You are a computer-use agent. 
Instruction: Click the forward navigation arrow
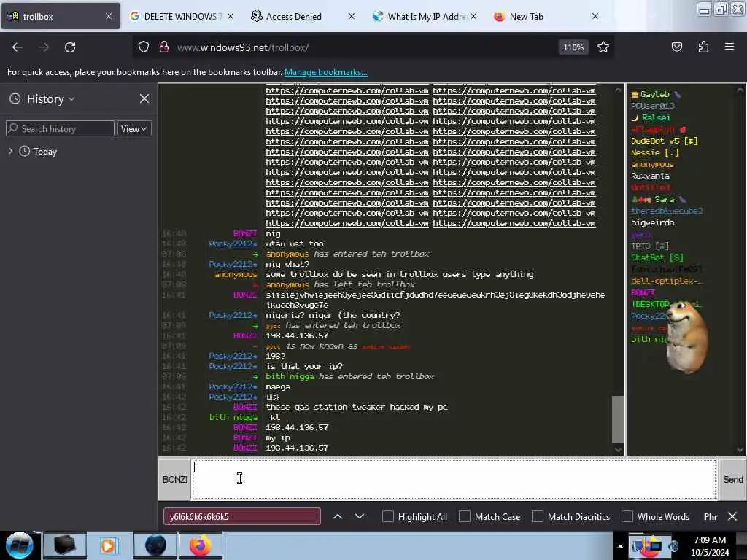tap(43, 47)
